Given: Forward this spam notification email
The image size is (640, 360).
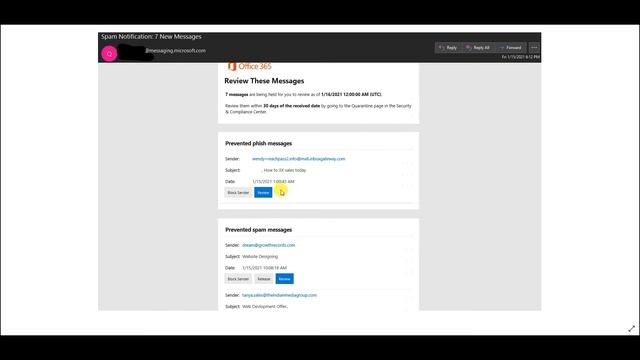Looking at the screenshot, I should pos(511,48).
